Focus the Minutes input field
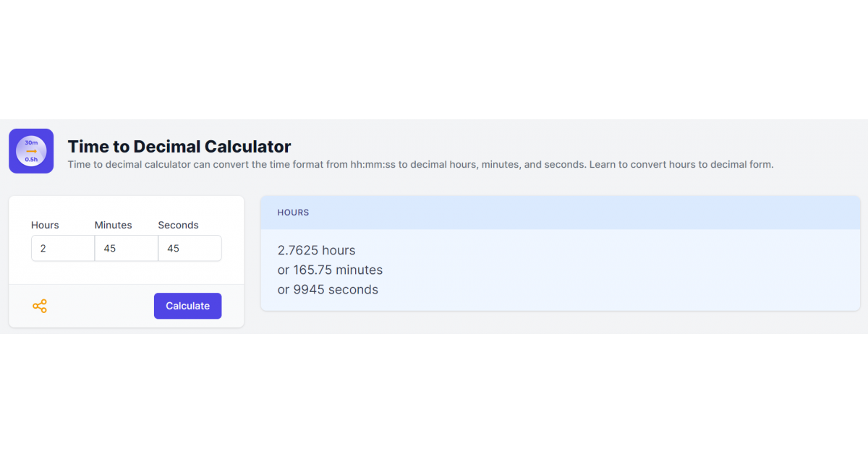 pyautogui.click(x=127, y=248)
